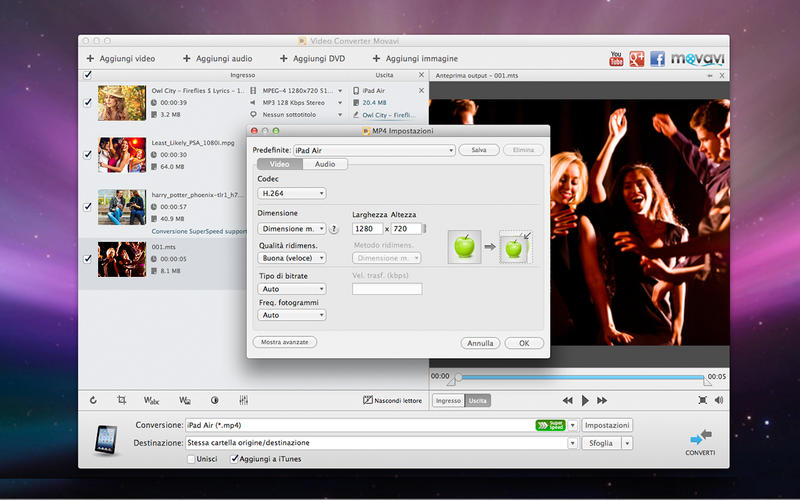
Task: Click the Movavi logo
Action: [697, 59]
